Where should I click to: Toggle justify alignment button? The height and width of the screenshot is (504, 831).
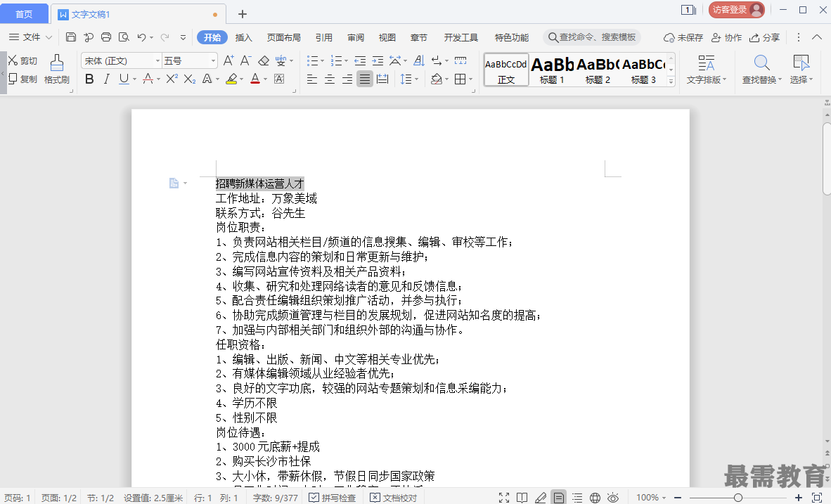coord(365,79)
